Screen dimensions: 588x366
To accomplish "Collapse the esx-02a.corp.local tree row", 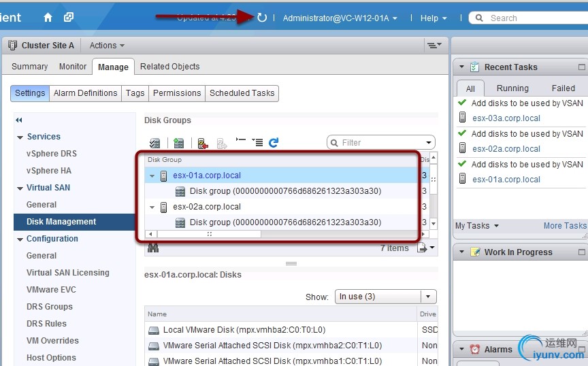I will click(152, 207).
